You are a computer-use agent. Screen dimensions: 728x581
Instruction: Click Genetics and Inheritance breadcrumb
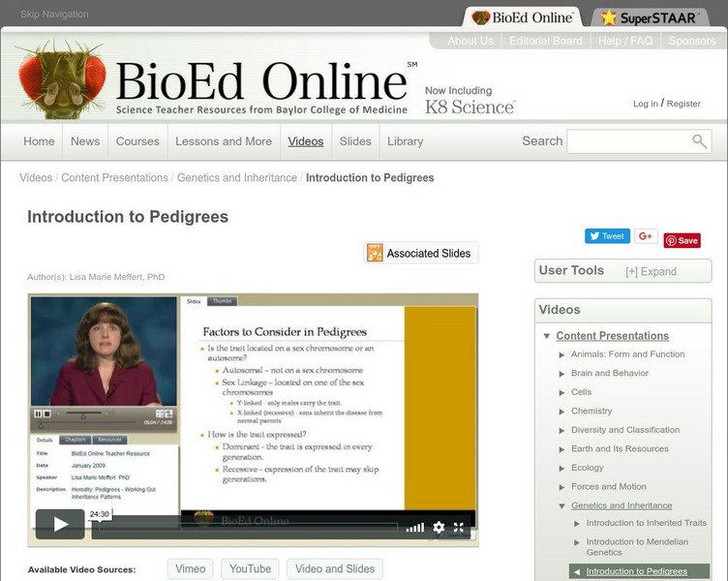coord(237,177)
